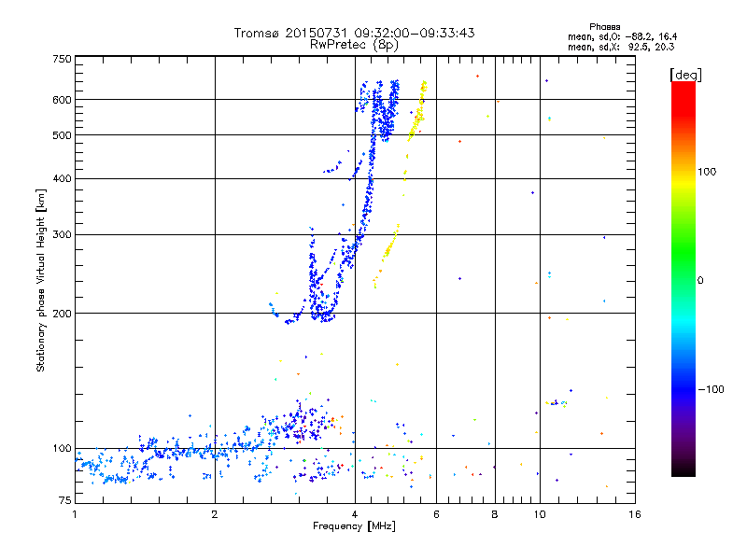This screenshot has height=560, width=747.
Task: Click the y-axis tick label '200'
Action: point(62,314)
